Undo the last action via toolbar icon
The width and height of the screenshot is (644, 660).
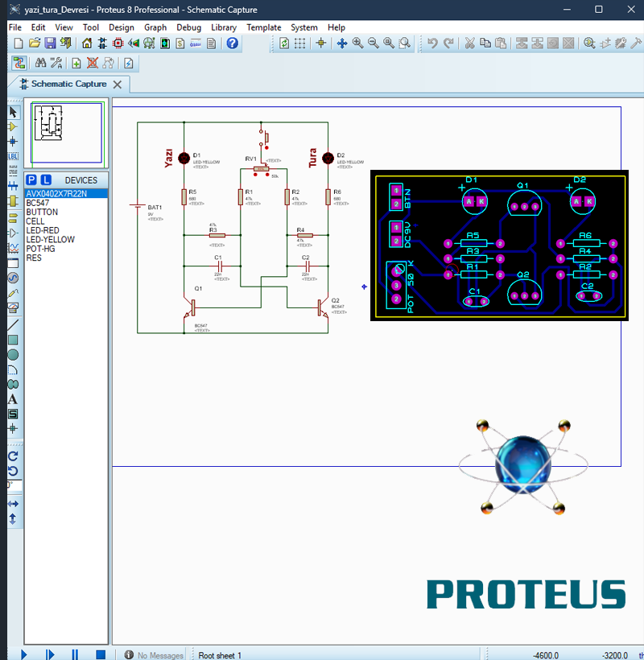[x=432, y=43]
